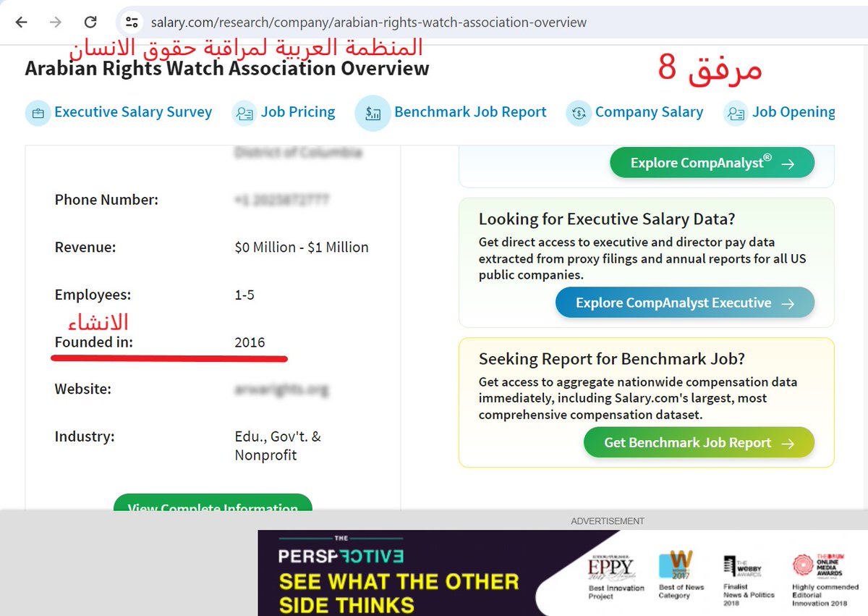Click the Get Benchmark Job Report button
This screenshot has width=868, height=616.
[x=699, y=442]
